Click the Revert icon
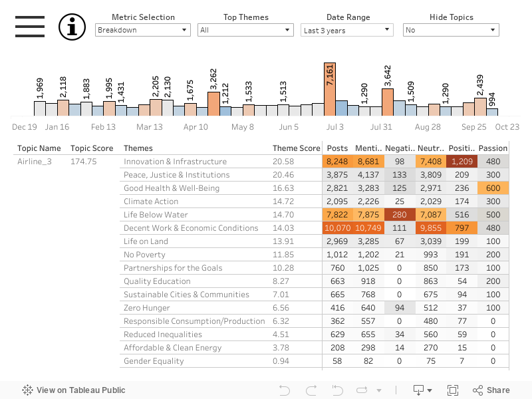 point(337,390)
